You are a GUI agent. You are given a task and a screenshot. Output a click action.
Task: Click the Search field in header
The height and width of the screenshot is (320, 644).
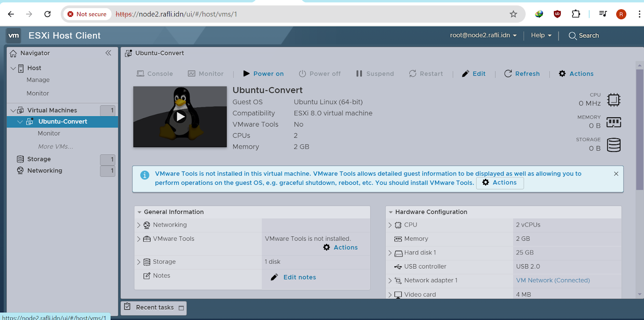[584, 35]
